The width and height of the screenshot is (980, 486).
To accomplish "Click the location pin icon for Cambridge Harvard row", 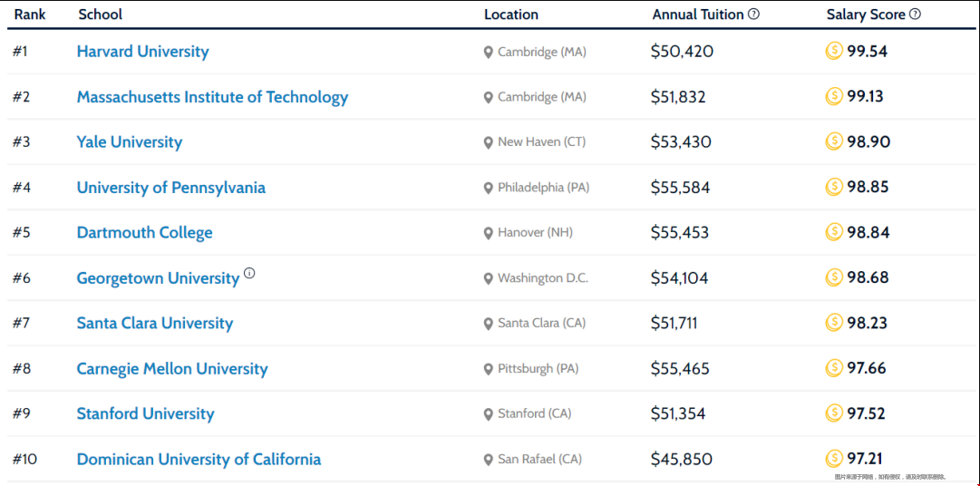I will coord(489,53).
